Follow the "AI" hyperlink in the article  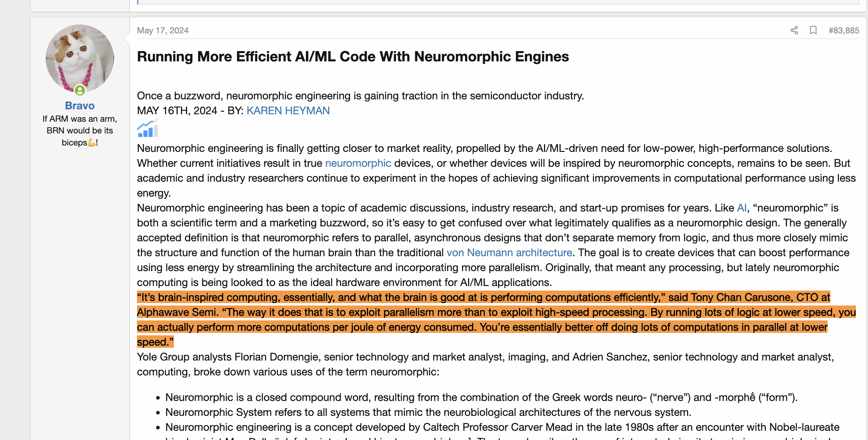tap(742, 208)
